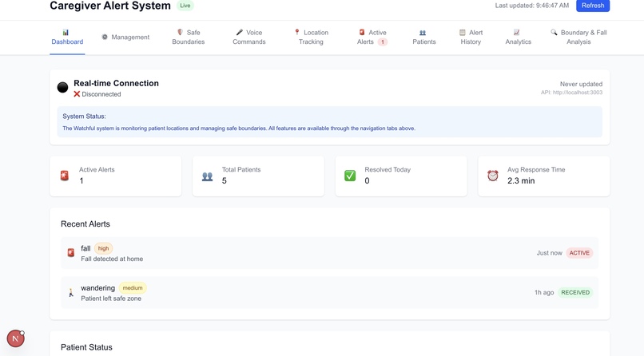Click the Boundary & Fall magnifier icon
The height and width of the screenshot is (356, 644).
554,32
